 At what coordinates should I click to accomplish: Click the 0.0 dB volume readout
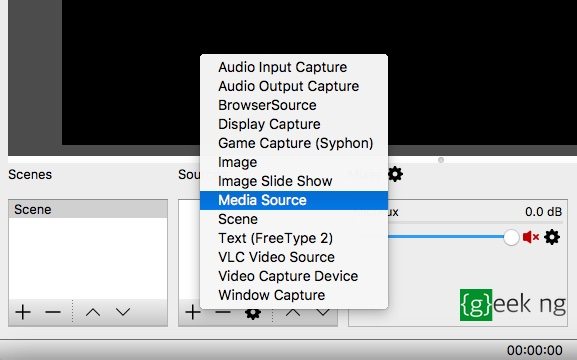point(544,212)
